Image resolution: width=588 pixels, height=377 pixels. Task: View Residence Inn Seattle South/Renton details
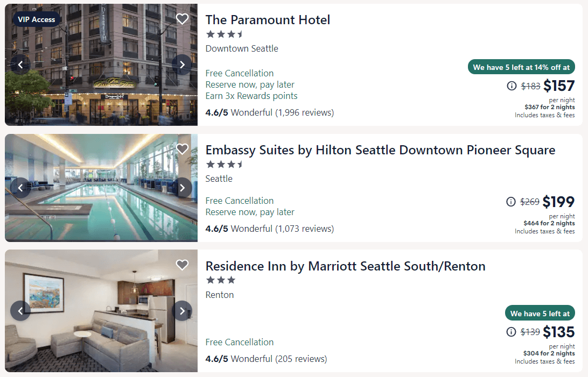pyautogui.click(x=345, y=266)
